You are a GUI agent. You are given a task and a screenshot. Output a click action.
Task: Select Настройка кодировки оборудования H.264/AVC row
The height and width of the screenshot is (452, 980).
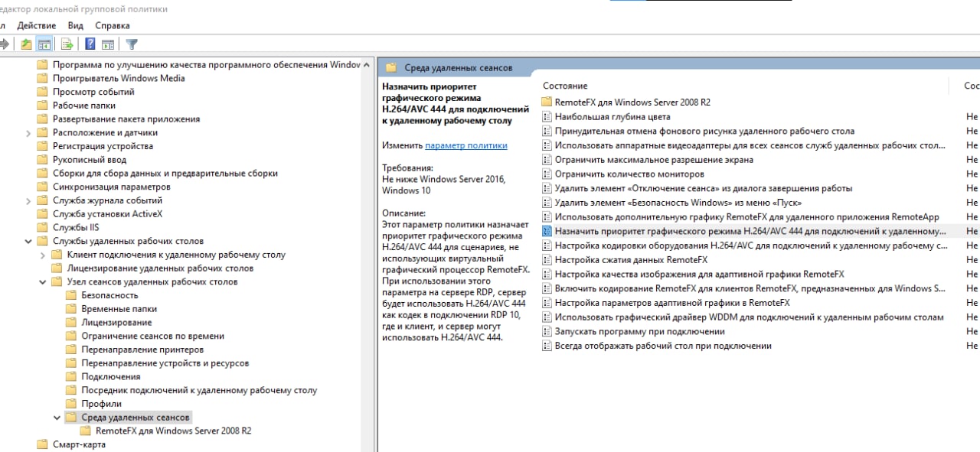point(750,246)
